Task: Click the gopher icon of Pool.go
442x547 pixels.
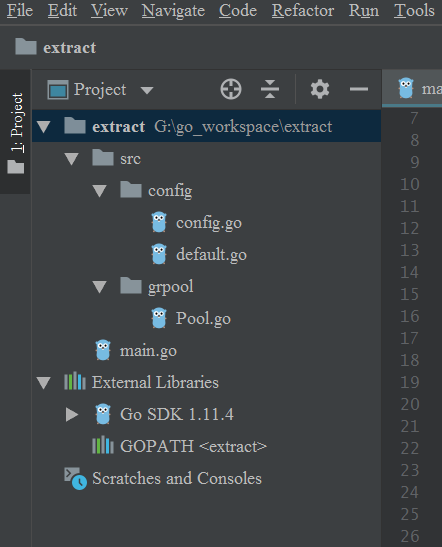Action: click(x=159, y=318)
